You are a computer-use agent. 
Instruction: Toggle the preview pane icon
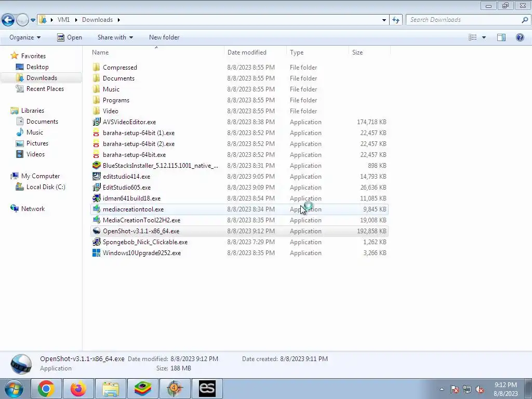point(501,37)
